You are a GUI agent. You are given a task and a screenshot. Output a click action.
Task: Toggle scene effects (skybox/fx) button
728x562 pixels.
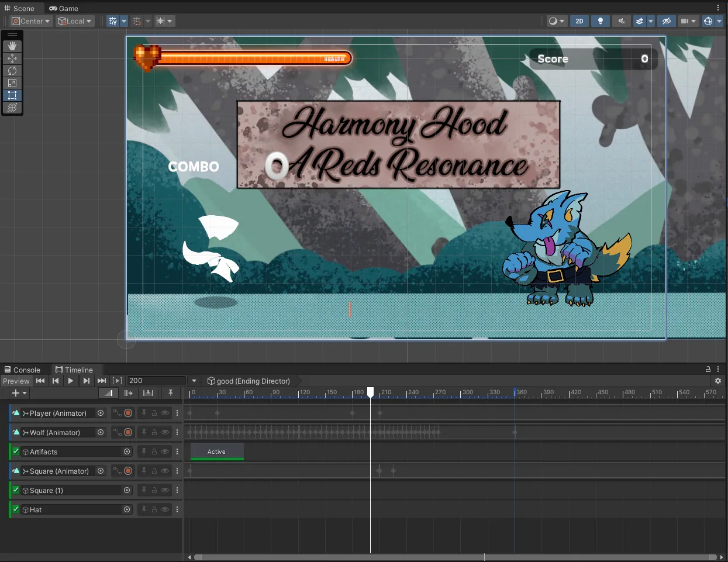point(640,21)
